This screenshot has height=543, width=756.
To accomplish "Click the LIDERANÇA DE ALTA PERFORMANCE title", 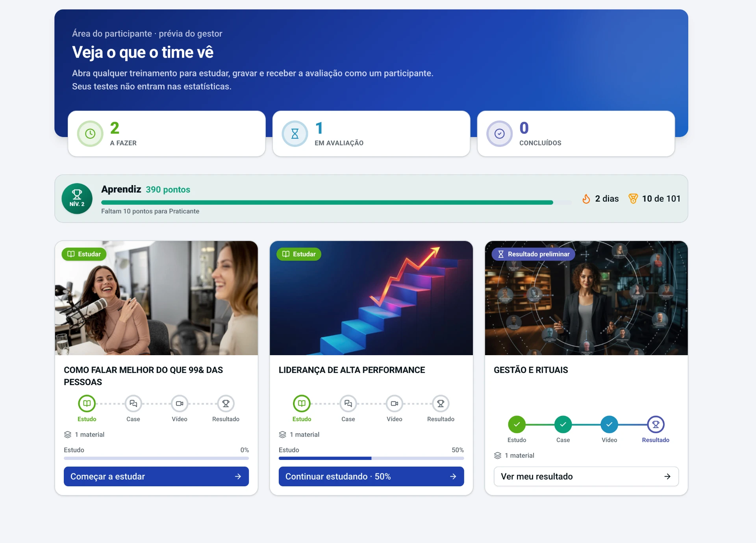I will [x=352, y=370].
